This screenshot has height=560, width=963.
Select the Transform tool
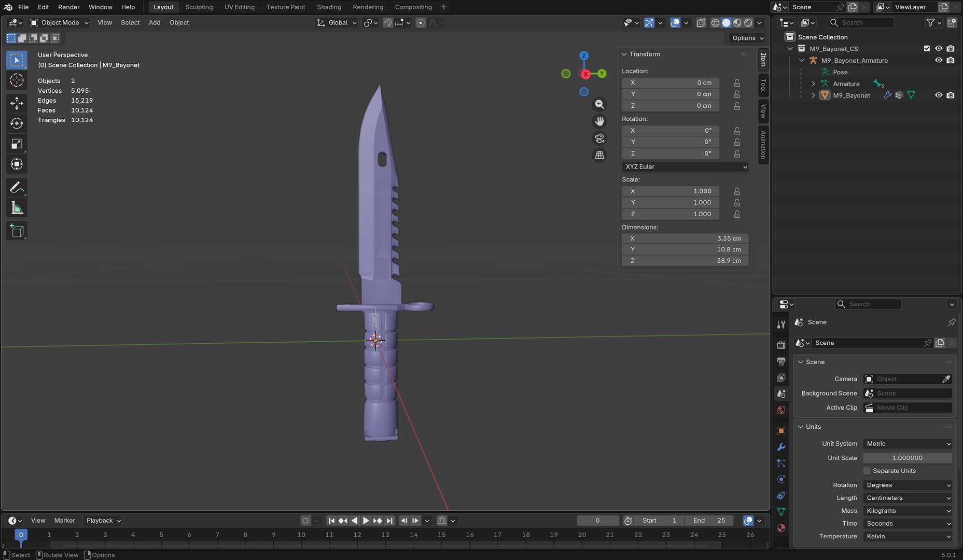pyautogui.click(x=17, y=164)
